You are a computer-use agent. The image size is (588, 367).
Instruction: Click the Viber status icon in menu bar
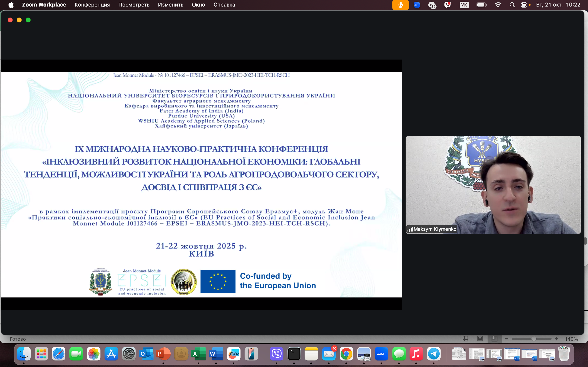coord(447,5)
